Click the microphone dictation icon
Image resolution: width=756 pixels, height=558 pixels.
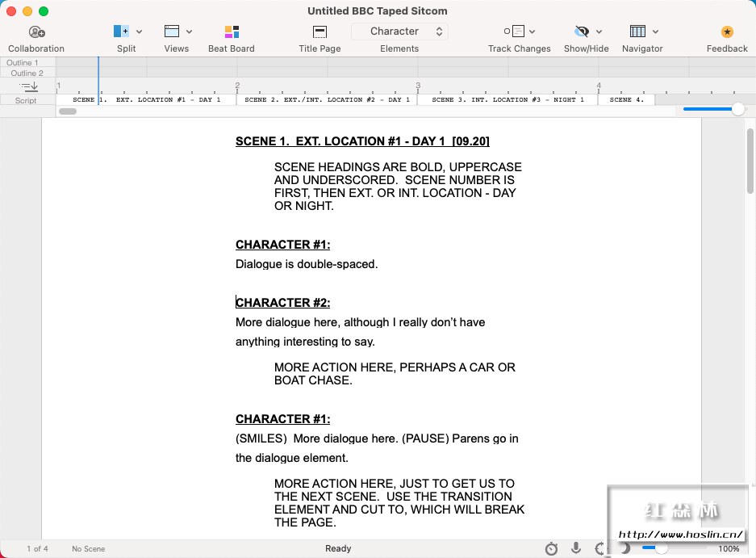[x=576, y=548]
